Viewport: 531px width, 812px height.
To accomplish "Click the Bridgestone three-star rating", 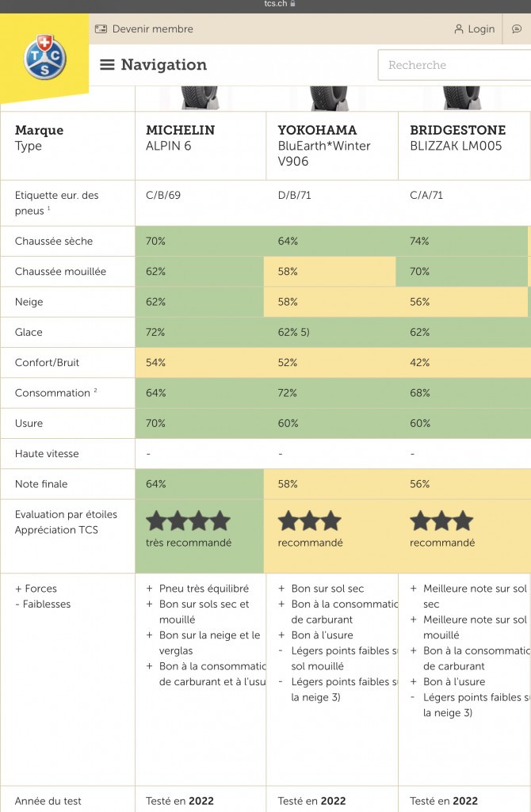I will pyautogui.click(x=442, y=521).
